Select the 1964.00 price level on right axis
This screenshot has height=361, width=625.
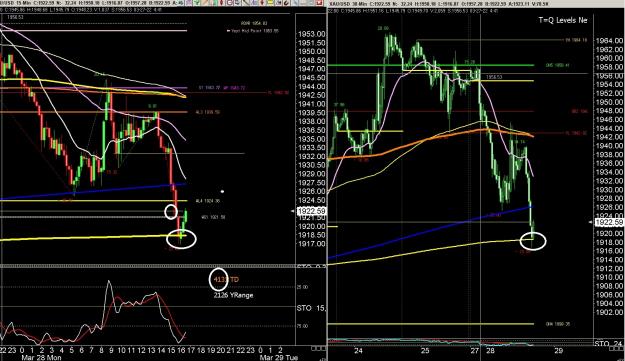609,41
